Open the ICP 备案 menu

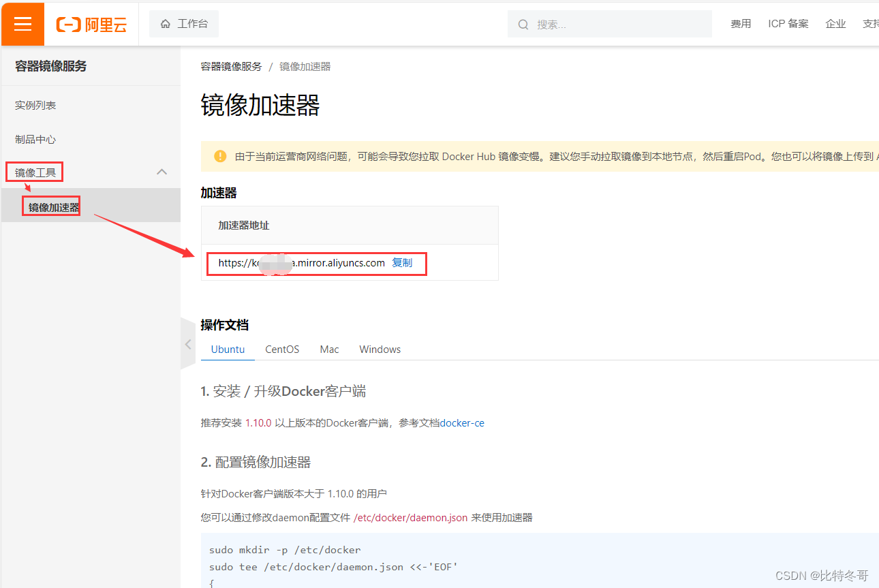pyautogui.click(x=788, y=24)
